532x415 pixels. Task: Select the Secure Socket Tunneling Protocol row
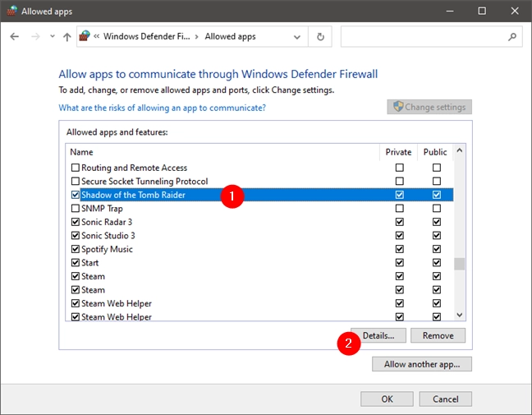pos(259,181)
